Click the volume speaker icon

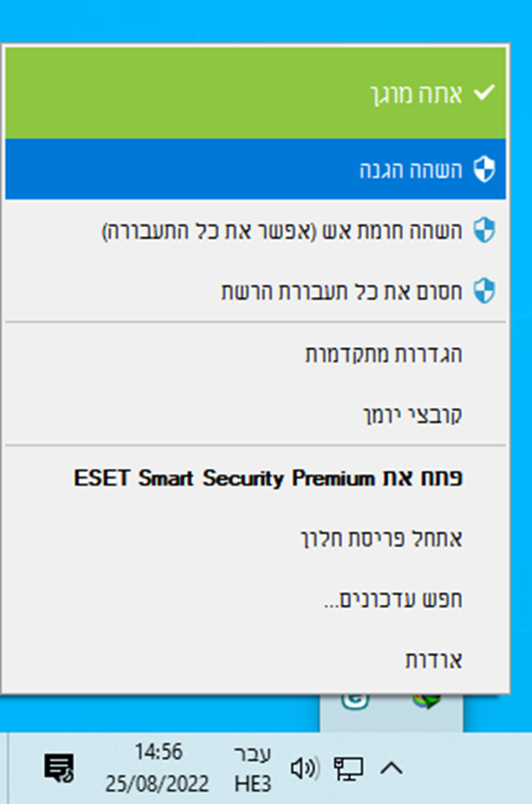pos(303,767)
